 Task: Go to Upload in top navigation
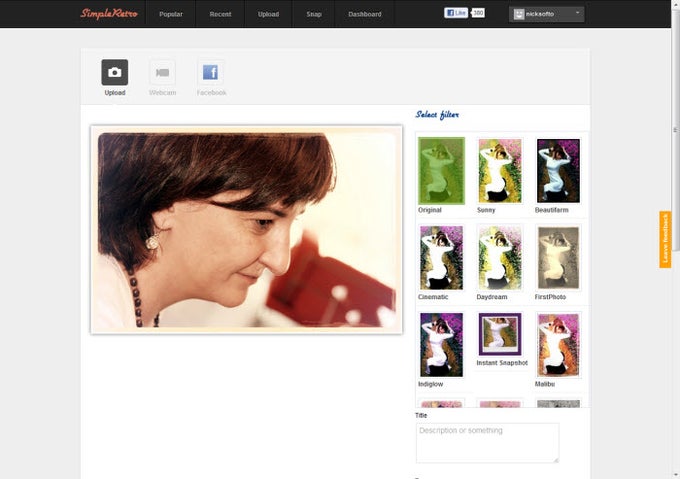pos(268,14)
